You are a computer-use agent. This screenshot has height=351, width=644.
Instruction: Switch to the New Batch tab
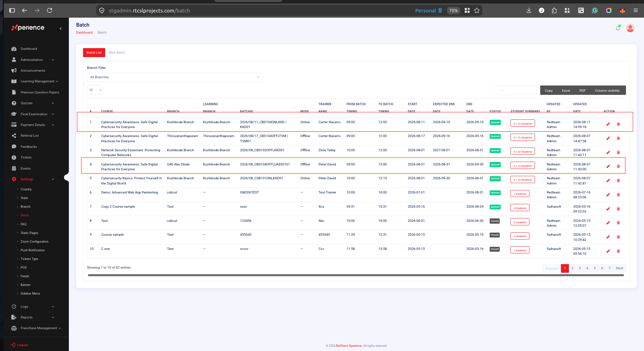click(117, 53)
